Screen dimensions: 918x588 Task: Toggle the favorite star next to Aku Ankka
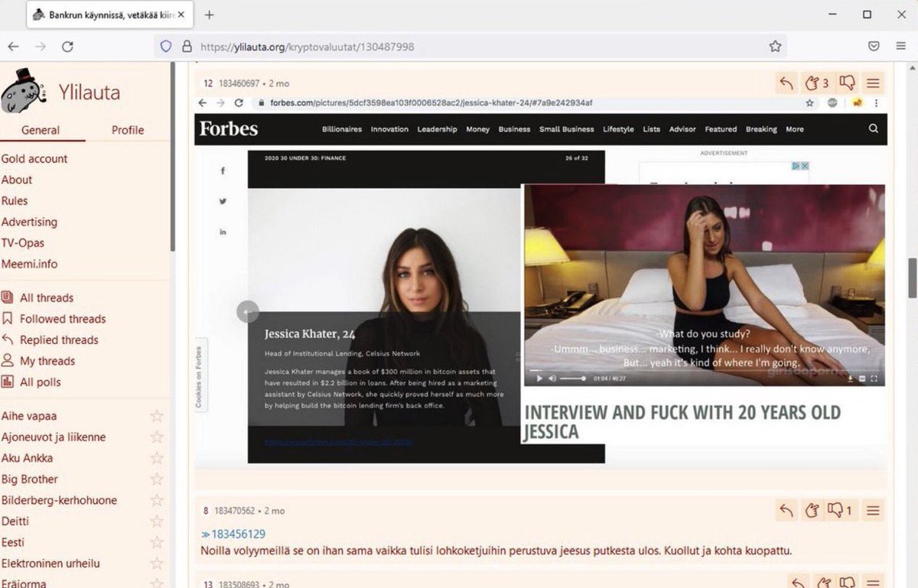click(x=157, y=458)
